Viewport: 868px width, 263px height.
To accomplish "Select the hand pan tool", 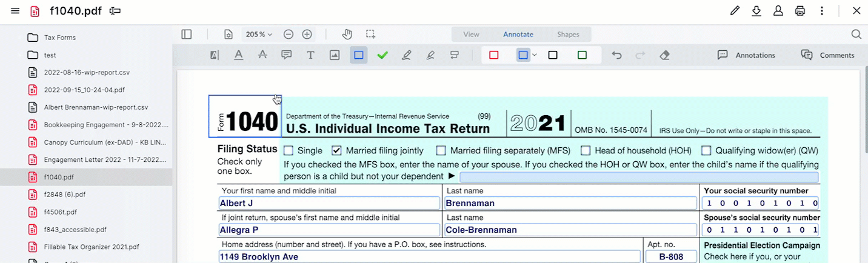I will click(x=347, y=35).
